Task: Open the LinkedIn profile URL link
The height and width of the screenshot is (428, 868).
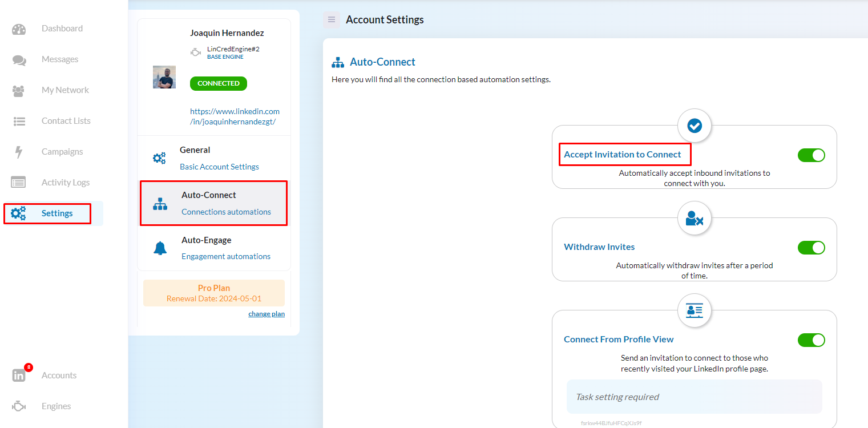Action: pos(235,116)
